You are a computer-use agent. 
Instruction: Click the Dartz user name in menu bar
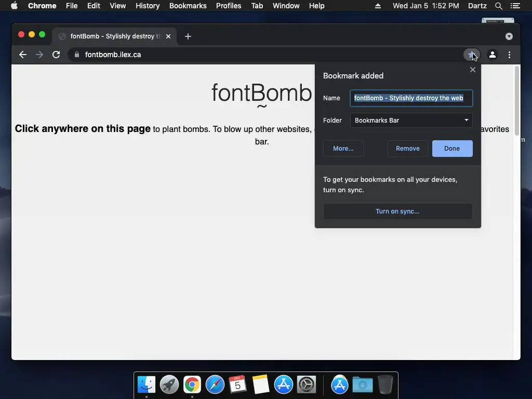click(x=477, y=6)
